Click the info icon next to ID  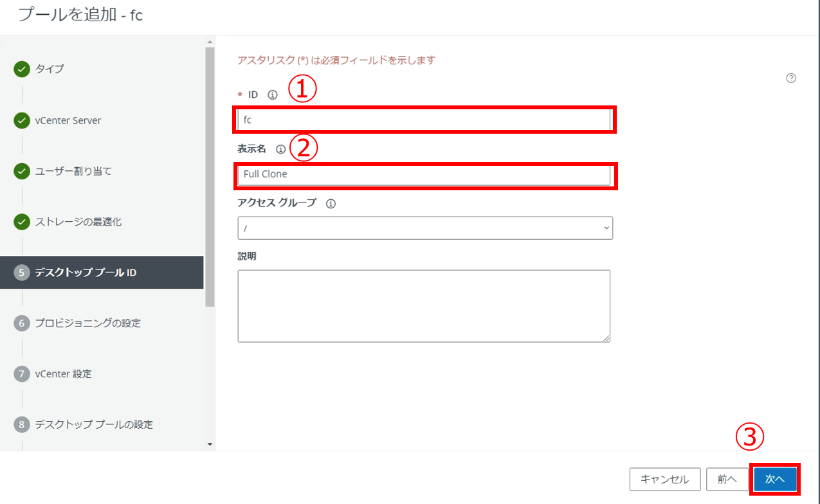pyautogui.click(x=272, y=95)
